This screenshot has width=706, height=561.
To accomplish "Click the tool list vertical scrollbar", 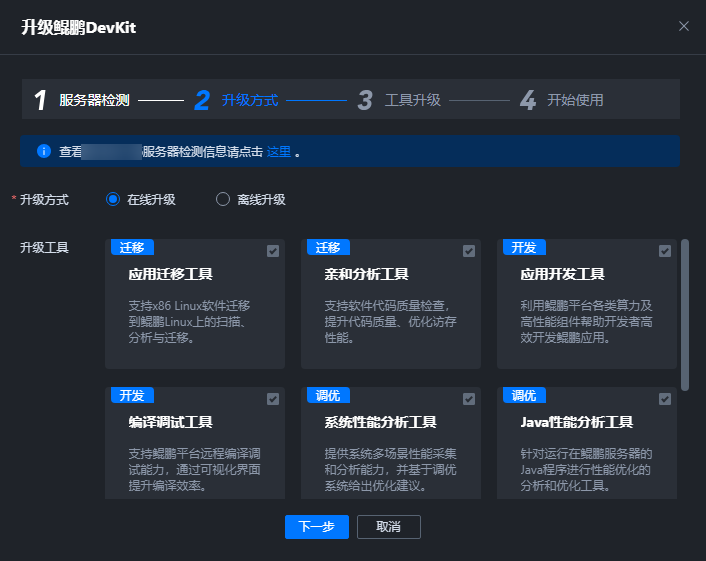I will tap(685, 315).
